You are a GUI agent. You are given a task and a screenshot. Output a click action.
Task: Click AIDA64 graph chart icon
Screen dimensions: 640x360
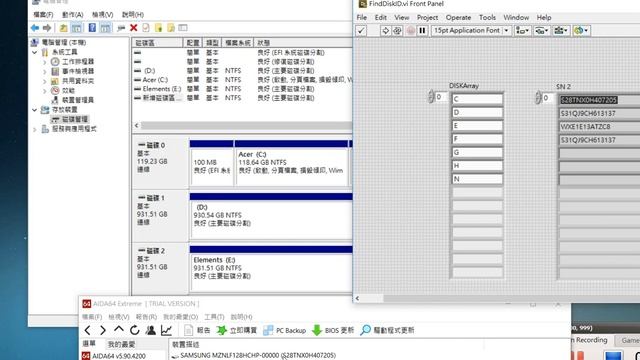pos(166,330)
